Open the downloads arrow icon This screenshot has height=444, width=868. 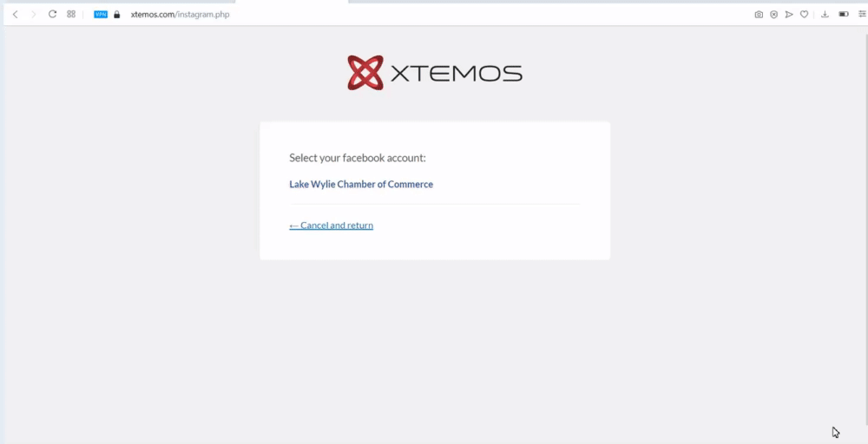click(825, 15)
